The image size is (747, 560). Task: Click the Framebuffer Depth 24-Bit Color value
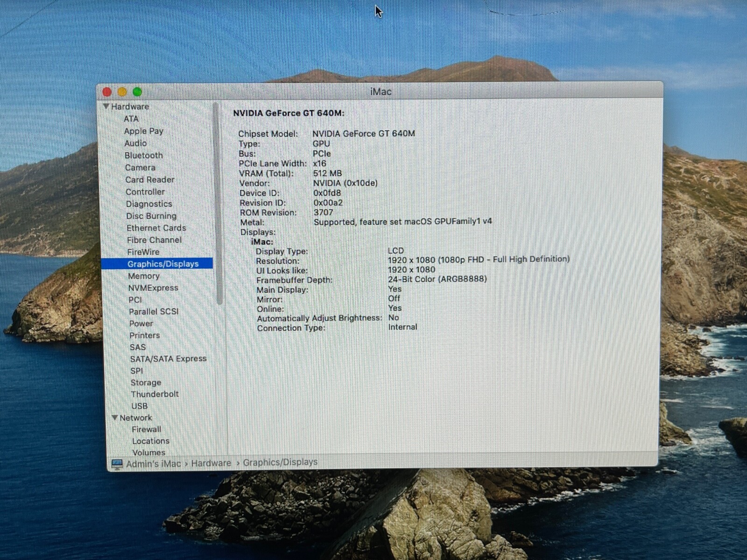pyautogui.click(x=437, y=279)
